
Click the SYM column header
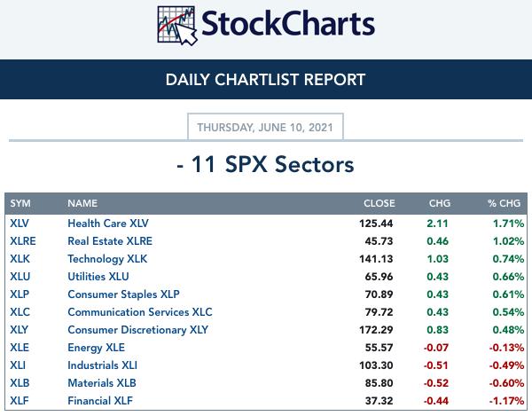click(x=20, y=203)
